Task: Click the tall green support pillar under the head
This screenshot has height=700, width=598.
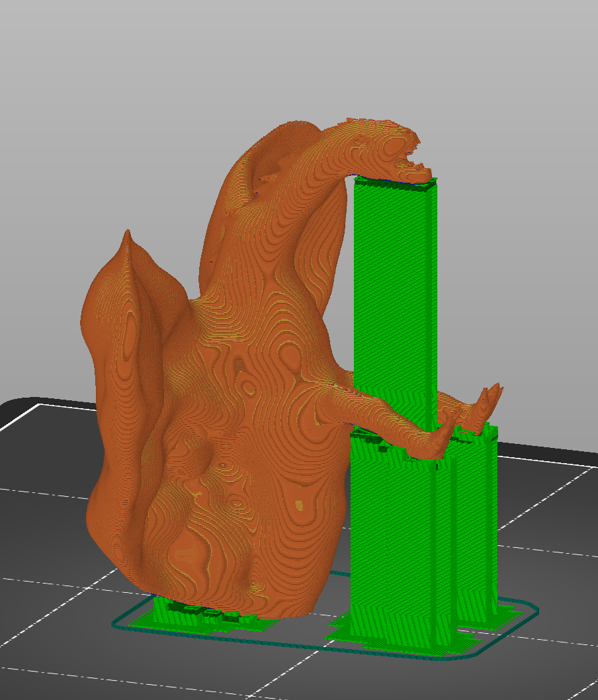Action: coord(395,299)
